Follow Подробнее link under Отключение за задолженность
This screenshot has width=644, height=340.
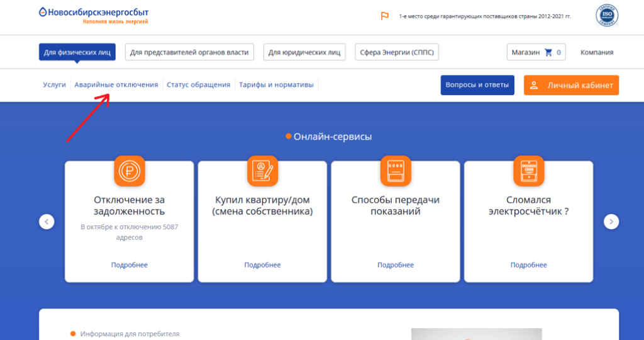click(x=130, y=265)
